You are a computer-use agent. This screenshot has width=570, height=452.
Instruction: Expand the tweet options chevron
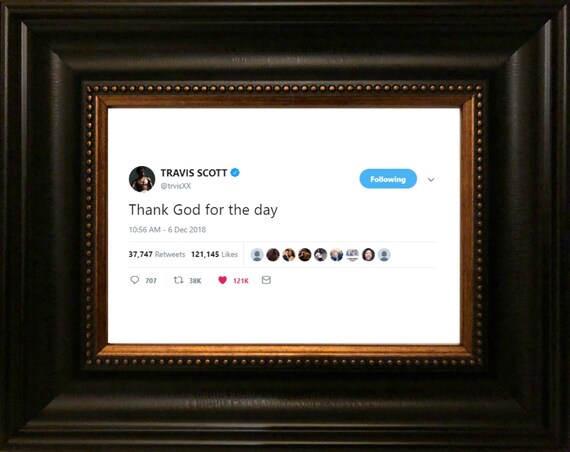click(431, 179)
